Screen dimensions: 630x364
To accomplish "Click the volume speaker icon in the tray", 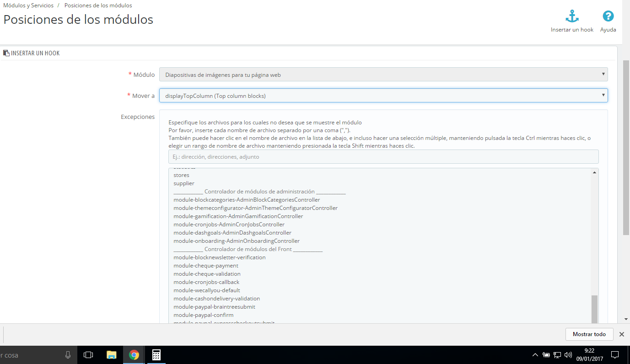I will (x=568, y=355).
